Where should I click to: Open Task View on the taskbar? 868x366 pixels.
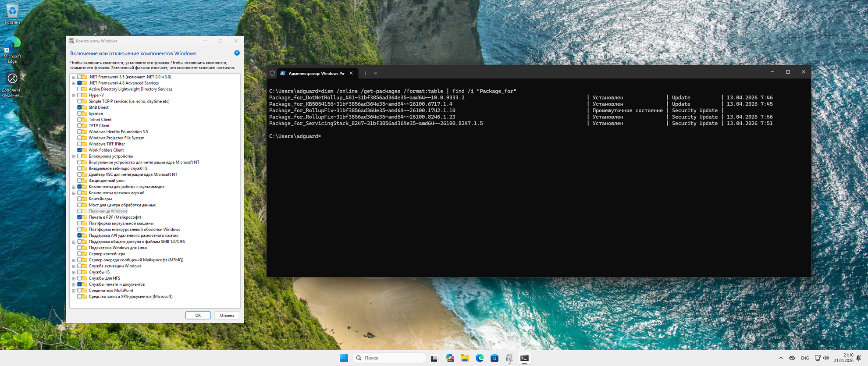(434, 358)
